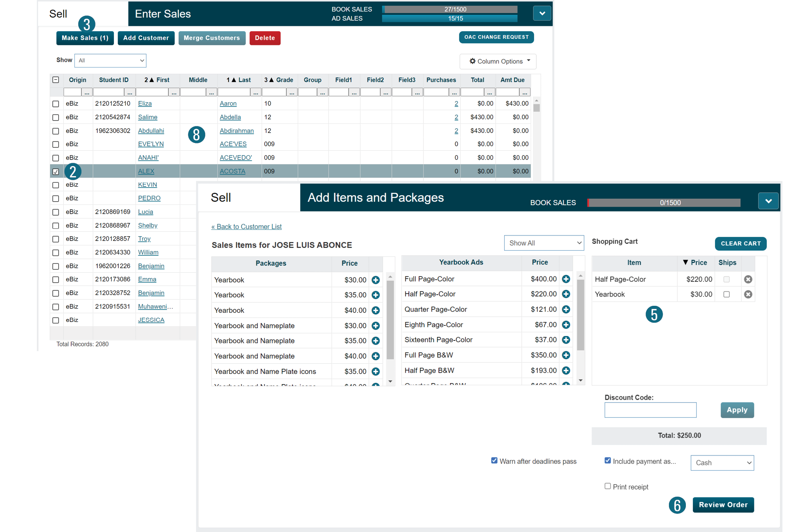Click the Discount Code input field

click(650, 410)
